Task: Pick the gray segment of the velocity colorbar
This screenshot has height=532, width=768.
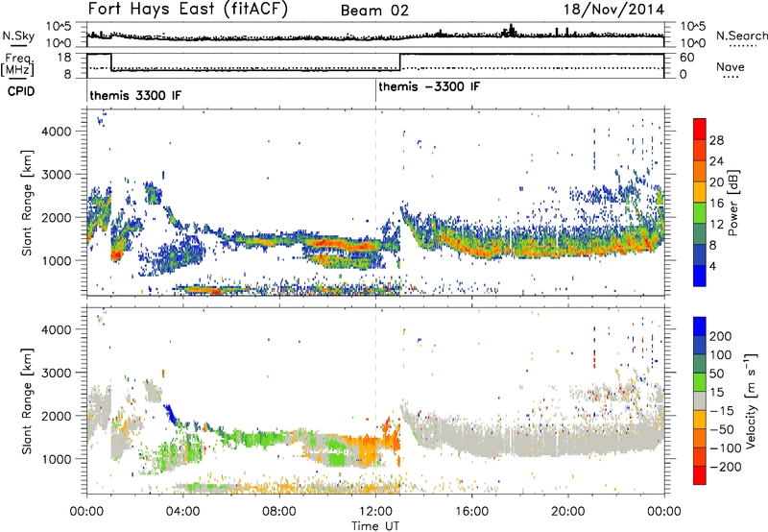Action: [700, 400]
